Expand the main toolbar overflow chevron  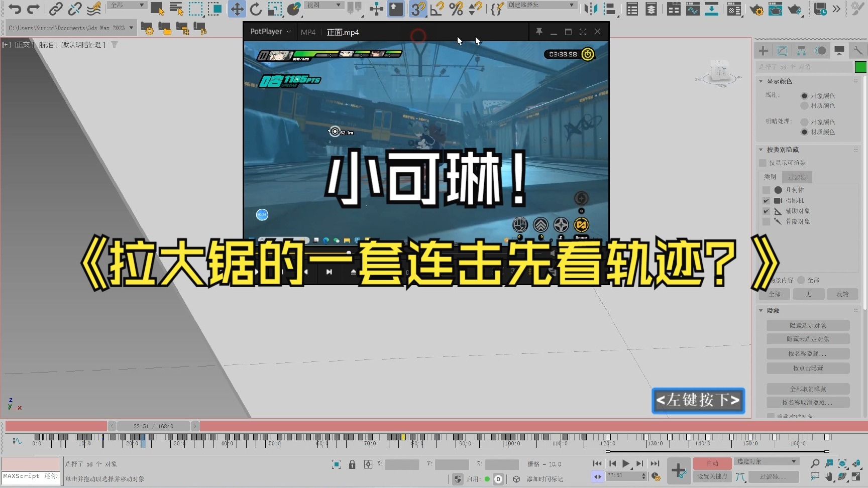coord(836,9)
